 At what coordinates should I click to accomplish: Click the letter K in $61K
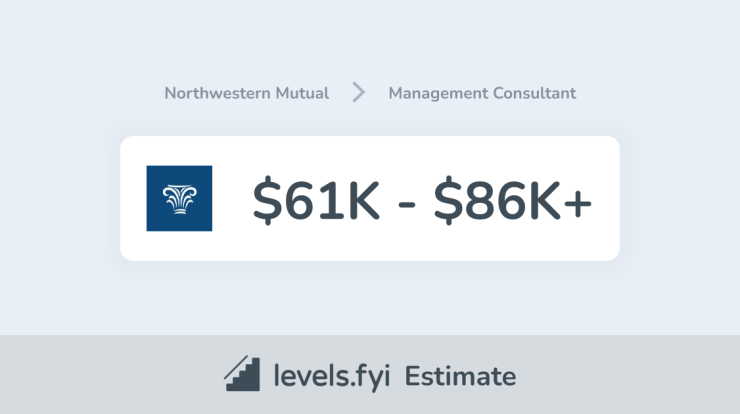[x=360, y=200]
